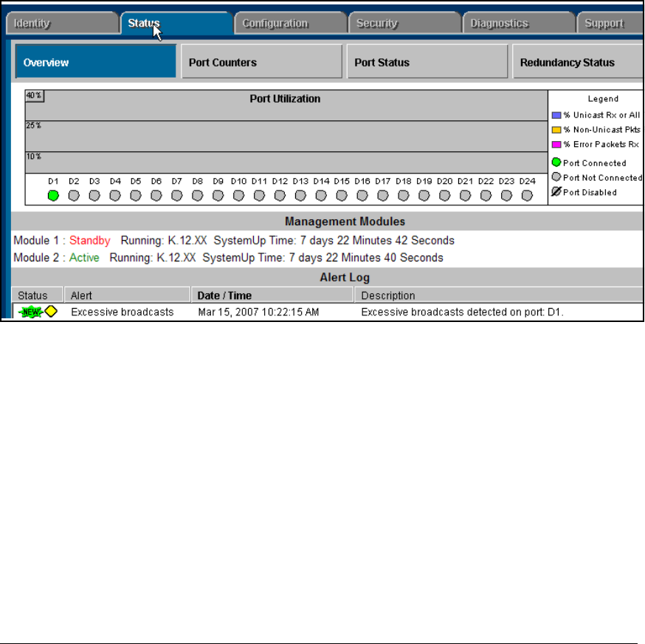The height and width of the screenshot is (644, 645).
Task: Click the D10 port indicator
Action: 238,196
